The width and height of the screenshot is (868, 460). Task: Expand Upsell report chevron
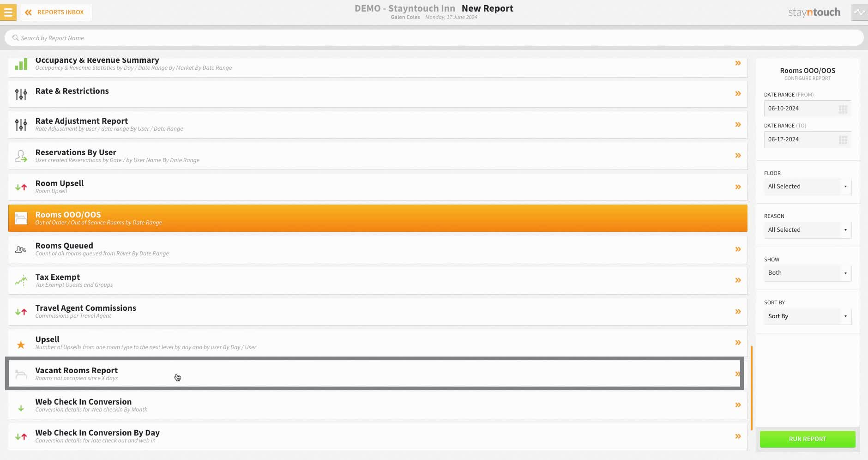point(738,343)
